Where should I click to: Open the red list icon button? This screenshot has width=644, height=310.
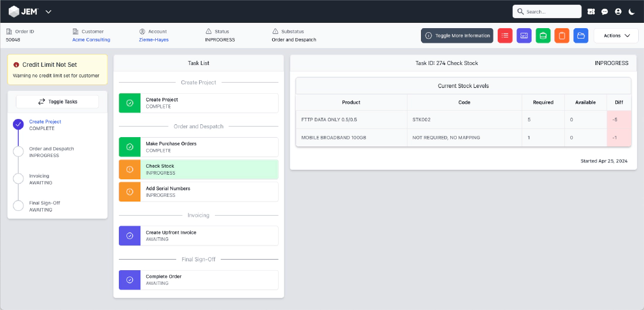pyautogui.click(x=505, y=35)
